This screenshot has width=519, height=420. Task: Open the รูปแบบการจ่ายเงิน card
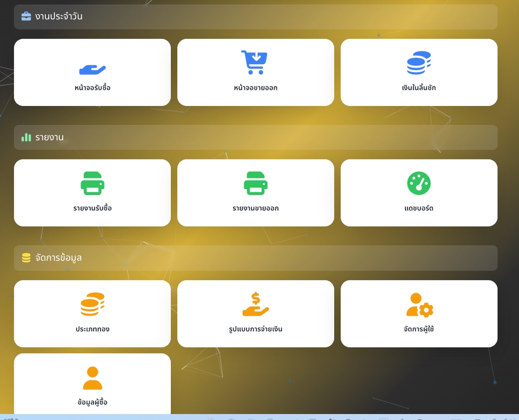tap(256, 314)
